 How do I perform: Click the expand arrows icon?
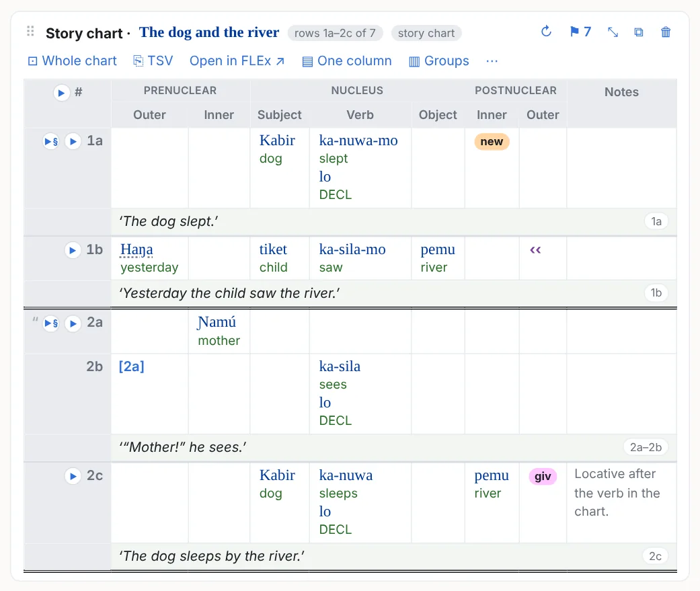[x=613, y=32]
